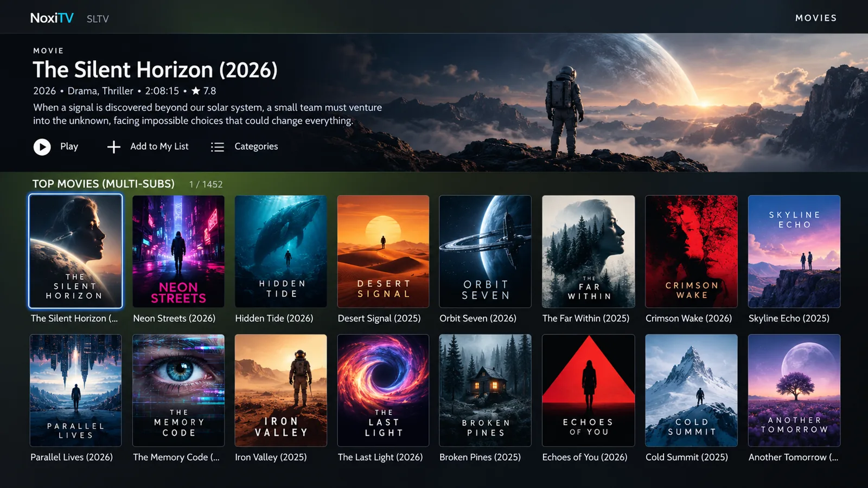Click the hero title The Silent Horizon (2026)
The height and width of the screenshot is (488, 868).
[x=155, y=70]
